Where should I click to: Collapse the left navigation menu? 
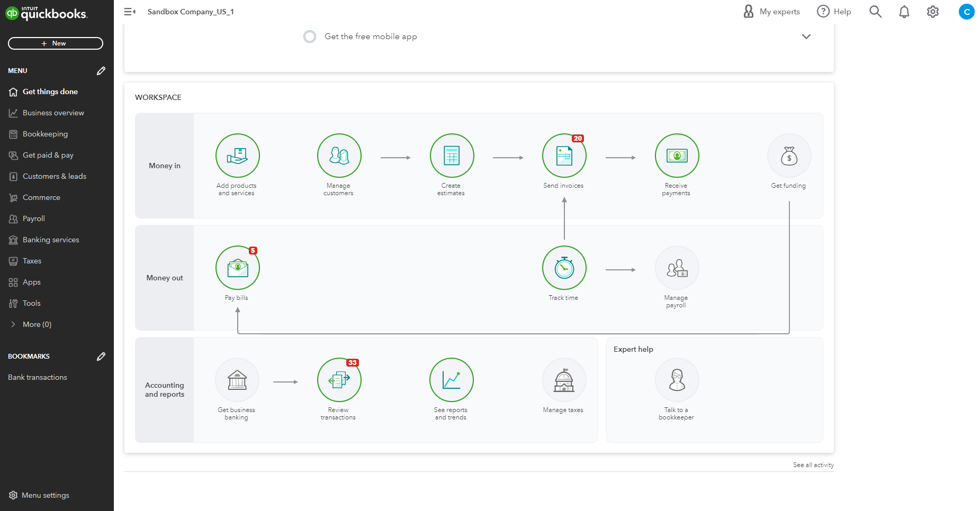click(129, 11)
